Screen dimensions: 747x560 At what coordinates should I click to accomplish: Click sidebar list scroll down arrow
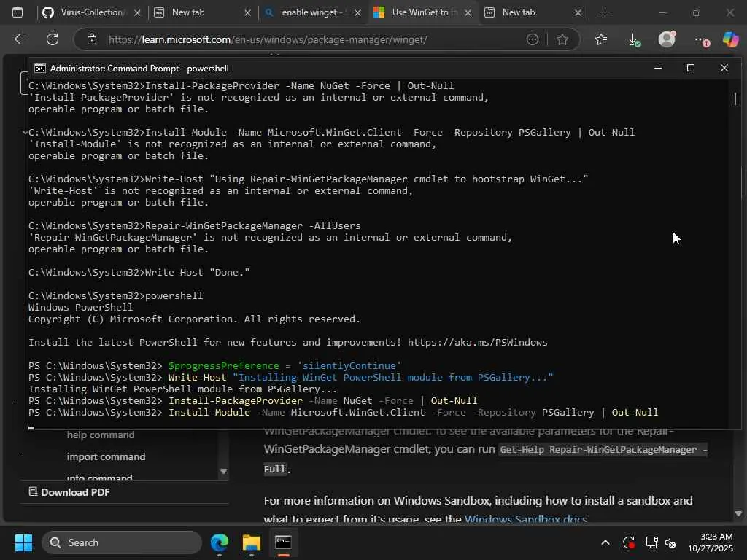pyautogui.click(x=223, y=472)
